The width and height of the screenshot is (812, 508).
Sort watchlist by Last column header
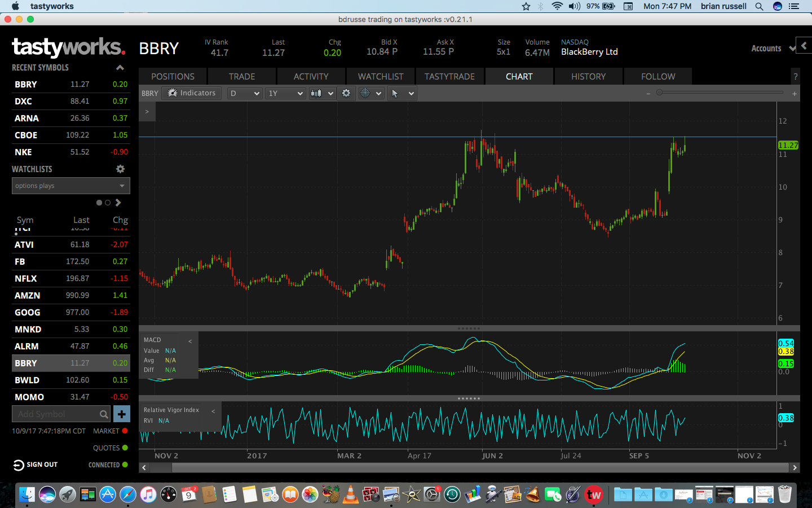point(81,220)
